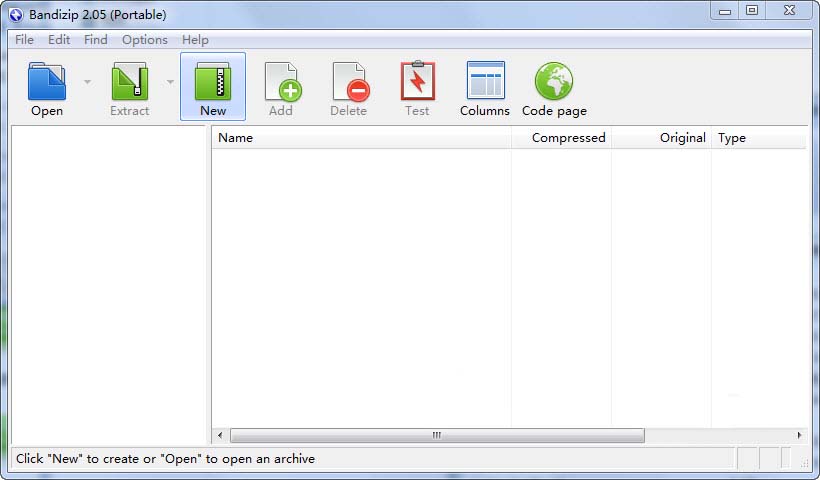
Task: Expand the dropdown arrow beside Open
Action: click(87, 82)
